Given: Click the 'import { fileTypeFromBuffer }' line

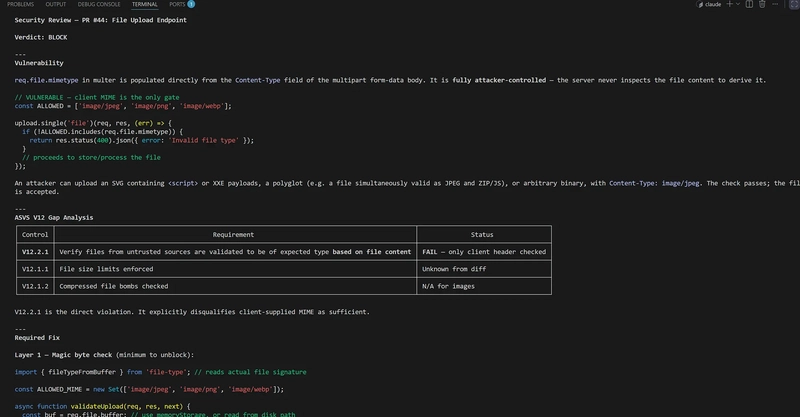Looking at the screenshot, I should pos(160,372).
